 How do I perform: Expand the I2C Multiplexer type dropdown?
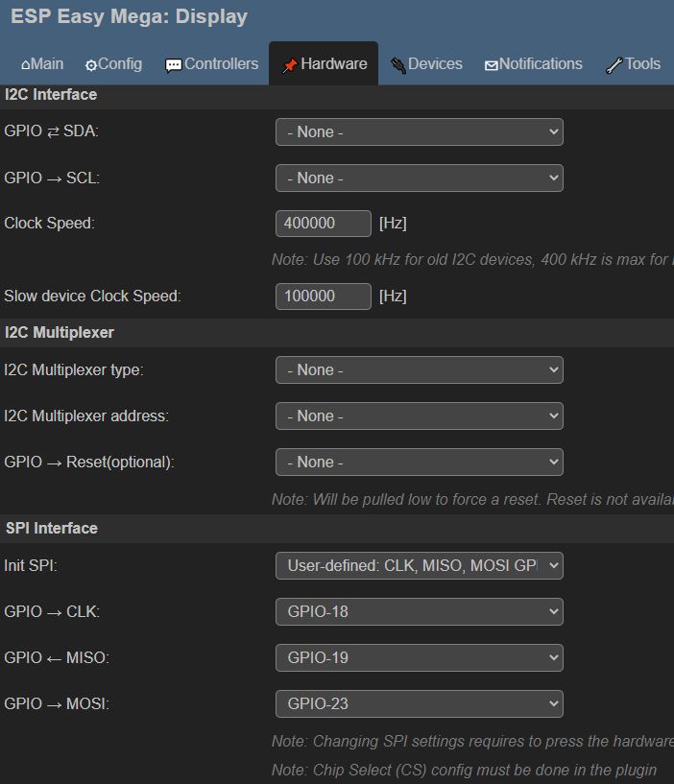(x=420, y=370)
